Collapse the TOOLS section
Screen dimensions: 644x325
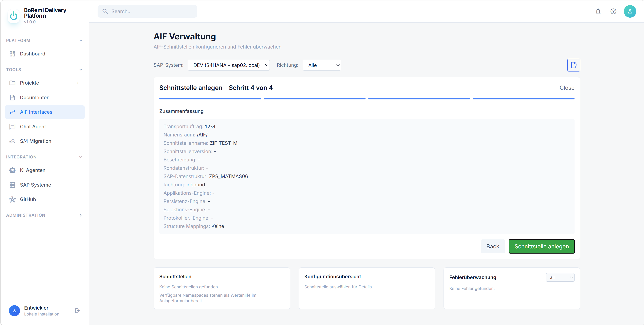[x=81, y=70]
